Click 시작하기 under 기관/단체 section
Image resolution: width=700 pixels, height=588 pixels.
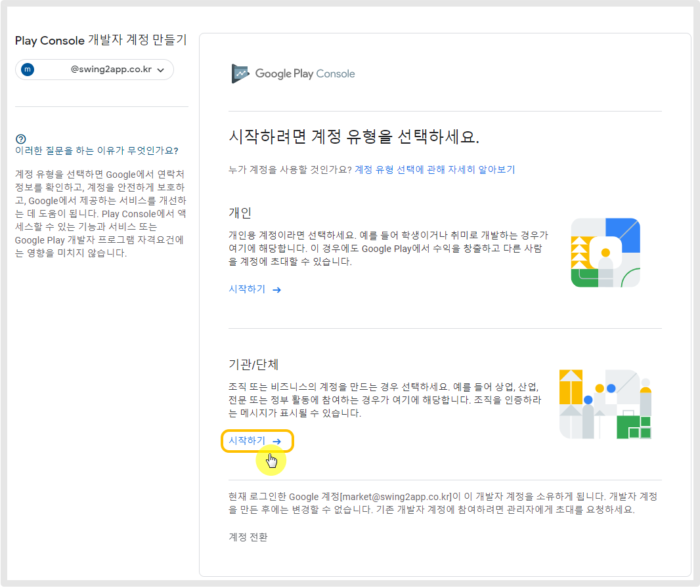point(247,442)
